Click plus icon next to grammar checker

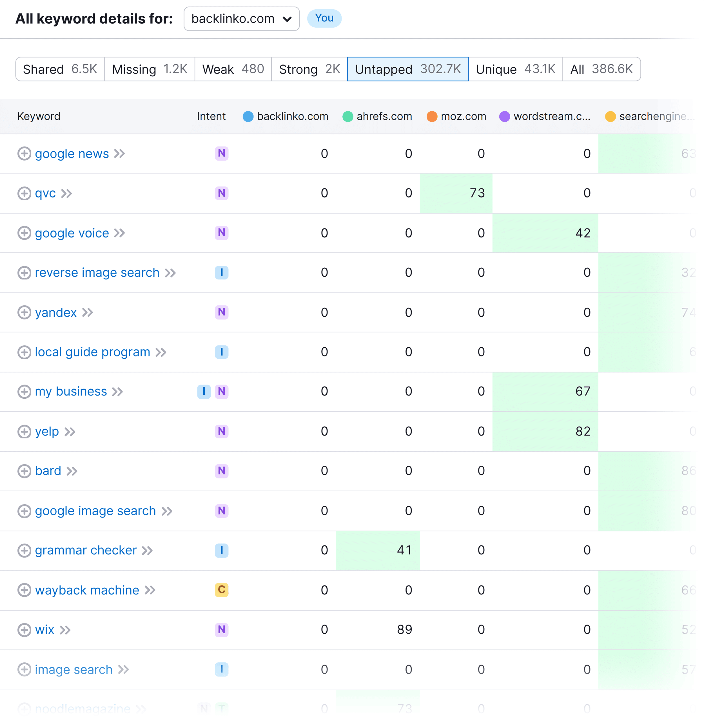(24, 551)
